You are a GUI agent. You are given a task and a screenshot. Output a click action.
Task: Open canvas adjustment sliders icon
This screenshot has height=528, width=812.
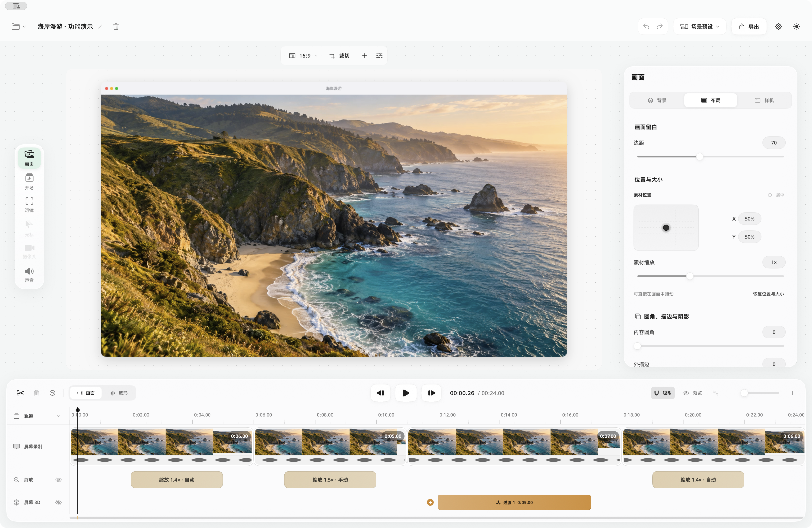(379, 56)
